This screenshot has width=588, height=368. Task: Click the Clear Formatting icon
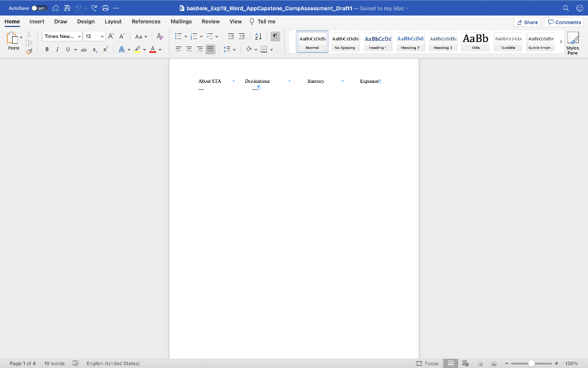point(160,36)
